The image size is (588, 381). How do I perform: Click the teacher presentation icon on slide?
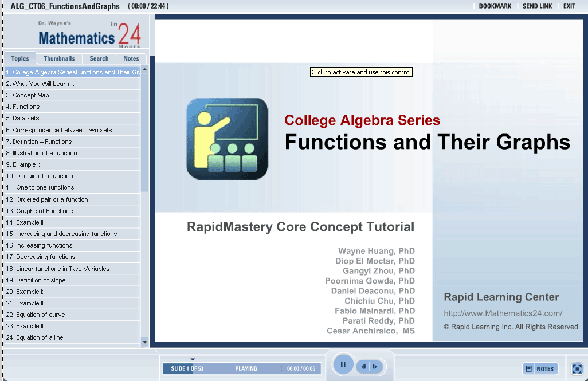(x=227, y=139)
